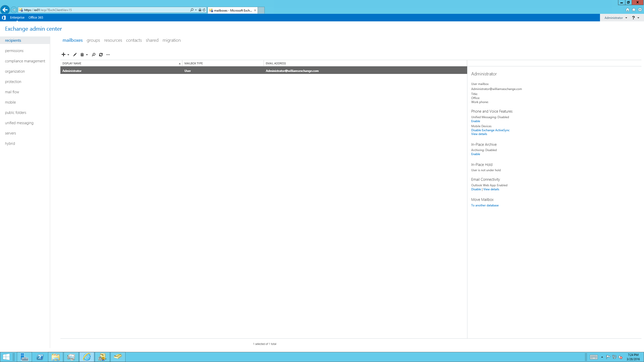Disable Exchange ActiveSync mobile devices
The height and width of the screenshot is (362, 644).
490,129
